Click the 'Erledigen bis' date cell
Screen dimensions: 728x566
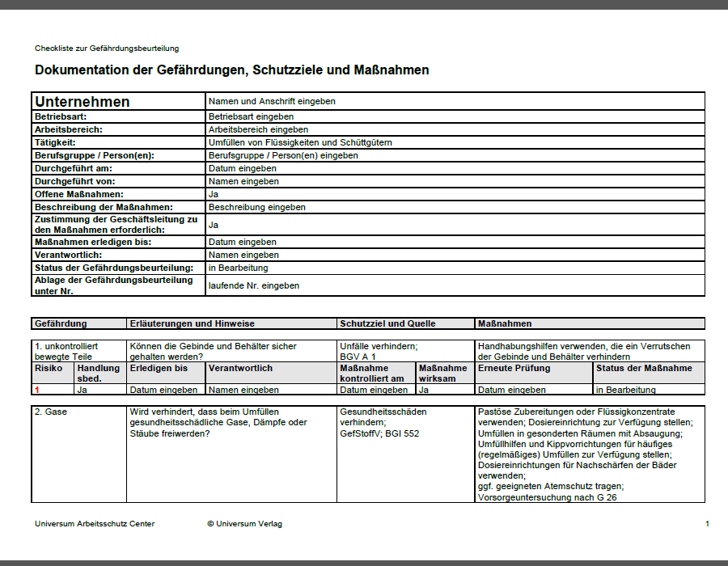click(166, 390)
